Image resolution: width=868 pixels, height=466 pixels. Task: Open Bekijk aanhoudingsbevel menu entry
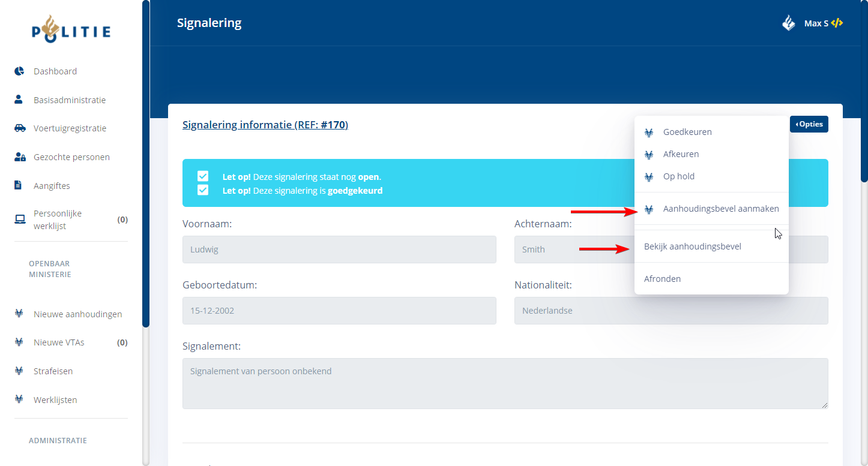[x=692, y=246]
